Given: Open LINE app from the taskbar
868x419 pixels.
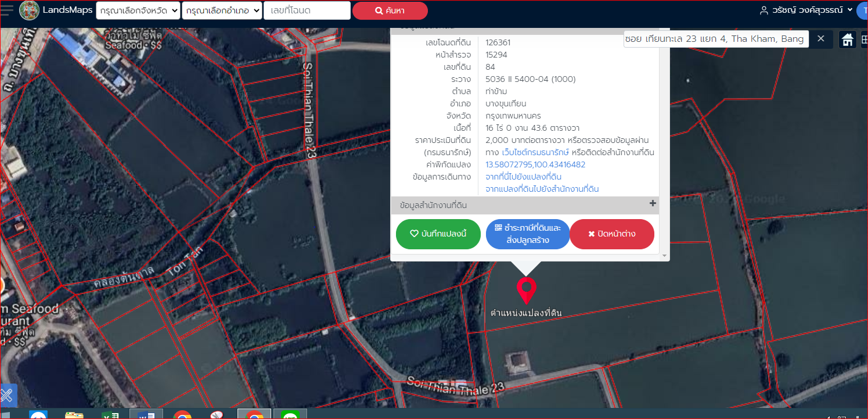Looking at the screenshot, I should [x=290, y=415].
